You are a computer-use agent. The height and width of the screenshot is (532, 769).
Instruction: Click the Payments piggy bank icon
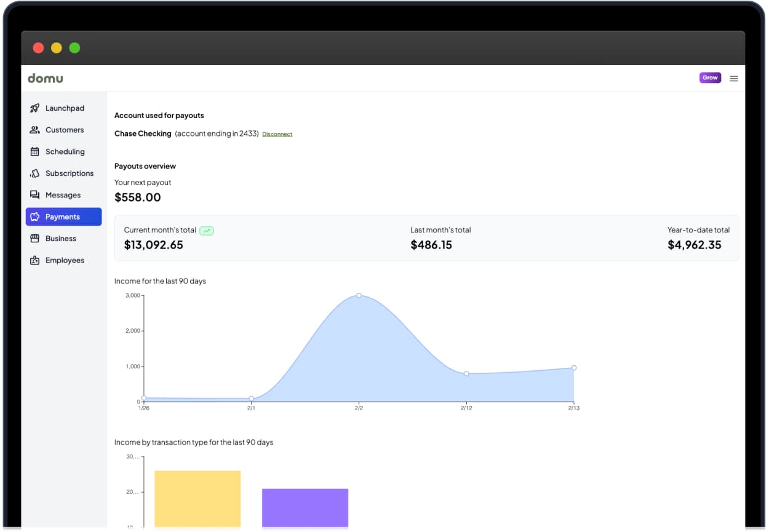tap(35, 217)
